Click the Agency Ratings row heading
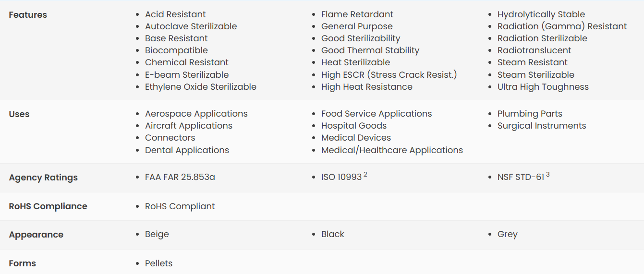644x274 pixels. [43, 178]
